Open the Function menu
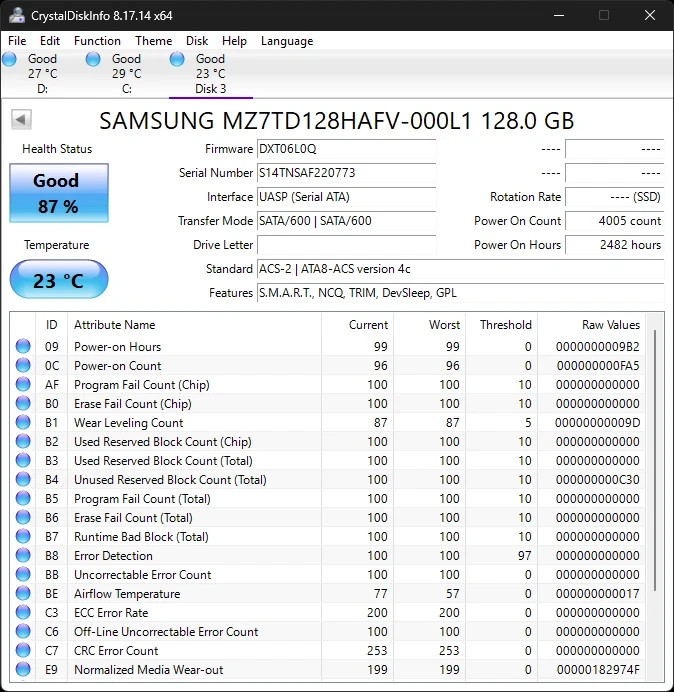The image size is (674, 692). [97, 41]
